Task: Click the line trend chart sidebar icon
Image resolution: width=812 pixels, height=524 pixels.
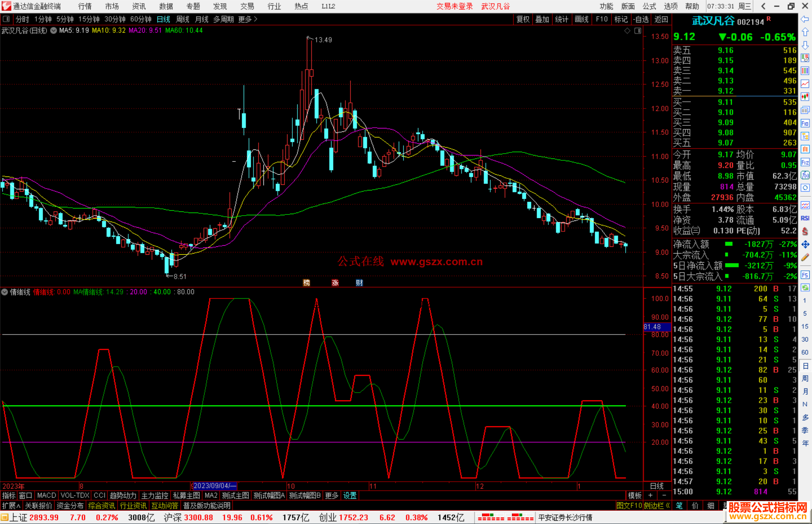Action: (x=805, y=84)
